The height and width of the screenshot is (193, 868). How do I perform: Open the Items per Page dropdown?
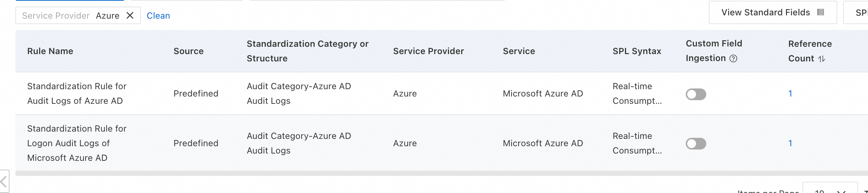(x=830, y=190)
